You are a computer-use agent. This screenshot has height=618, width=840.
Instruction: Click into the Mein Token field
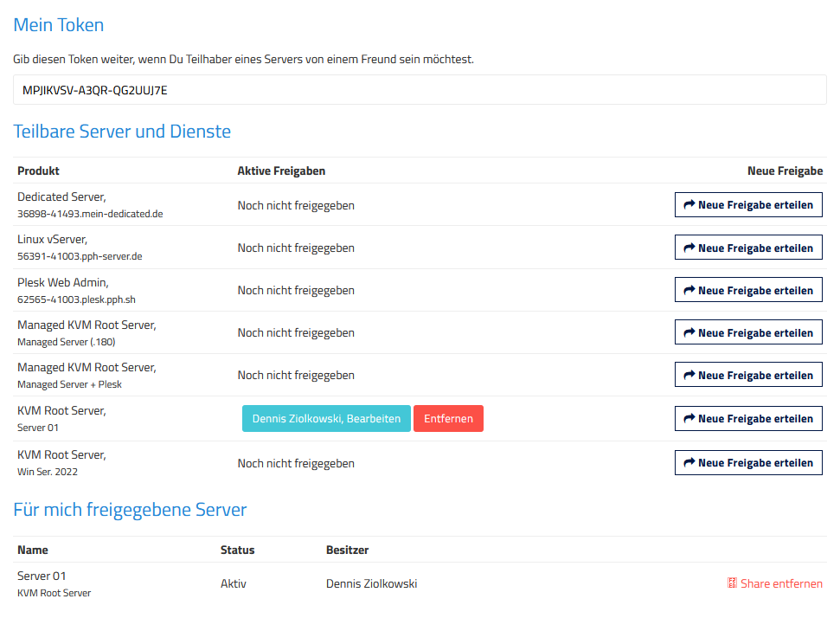tap(420, 89)
